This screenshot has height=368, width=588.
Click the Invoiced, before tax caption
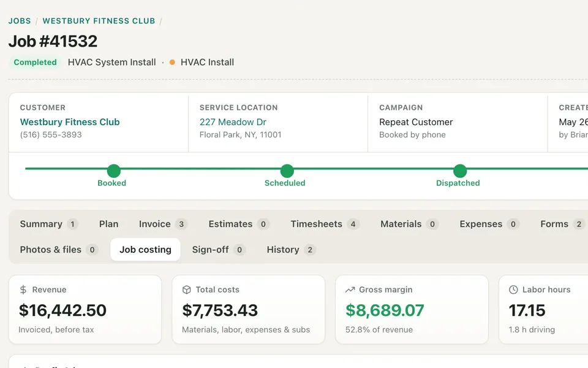coord(56,330)
